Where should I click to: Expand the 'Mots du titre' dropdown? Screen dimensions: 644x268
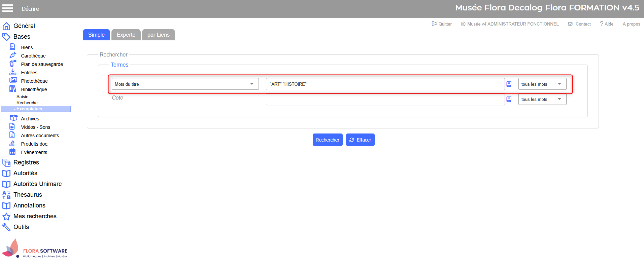tap(185, 84)
